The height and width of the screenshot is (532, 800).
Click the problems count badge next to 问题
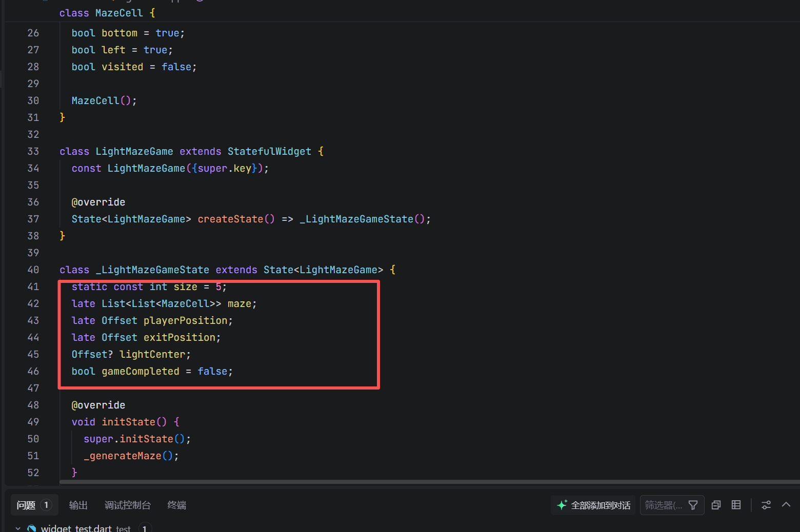coord(46,505)
